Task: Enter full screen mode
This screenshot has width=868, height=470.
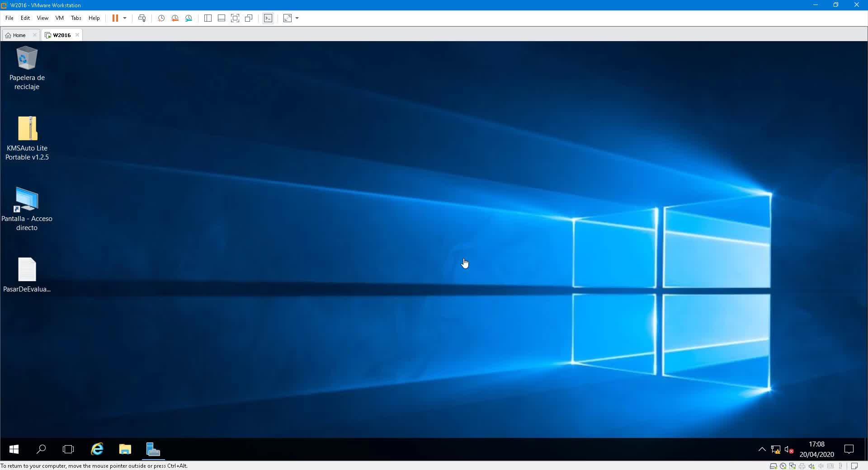Action: tap(235, 18)
